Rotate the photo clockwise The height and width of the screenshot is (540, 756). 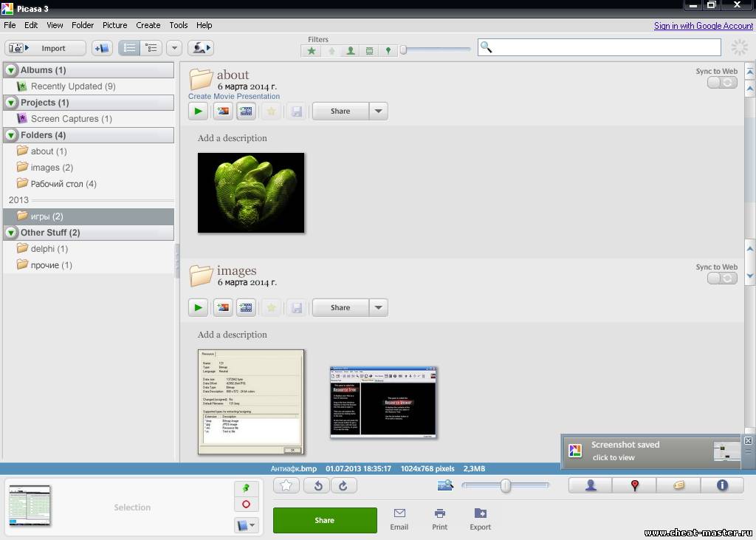[343, 485]
